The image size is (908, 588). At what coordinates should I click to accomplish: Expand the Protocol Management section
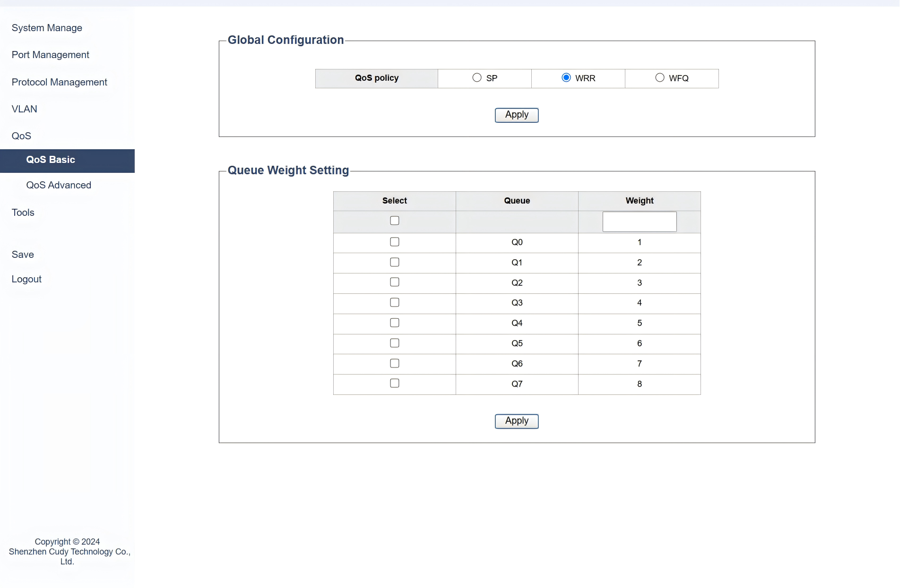[59, 82]
